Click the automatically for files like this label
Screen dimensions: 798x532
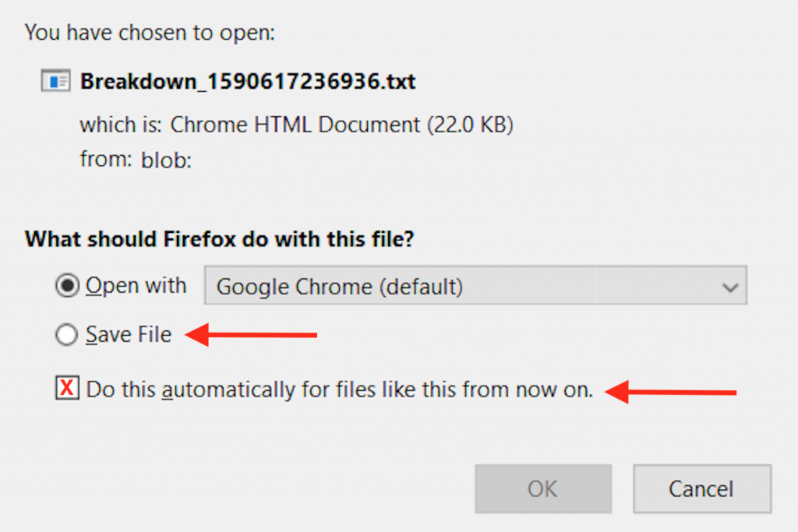(x=340, y=389)
